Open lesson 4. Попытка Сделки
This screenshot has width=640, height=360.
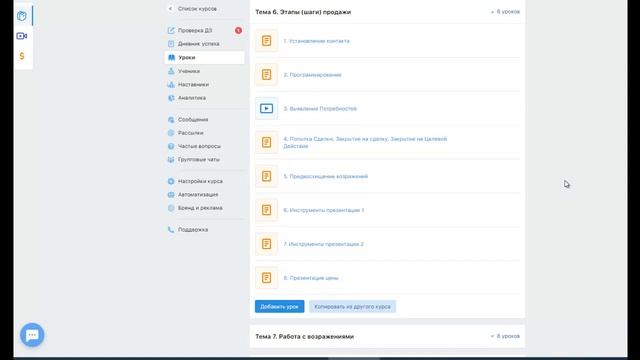365,142
